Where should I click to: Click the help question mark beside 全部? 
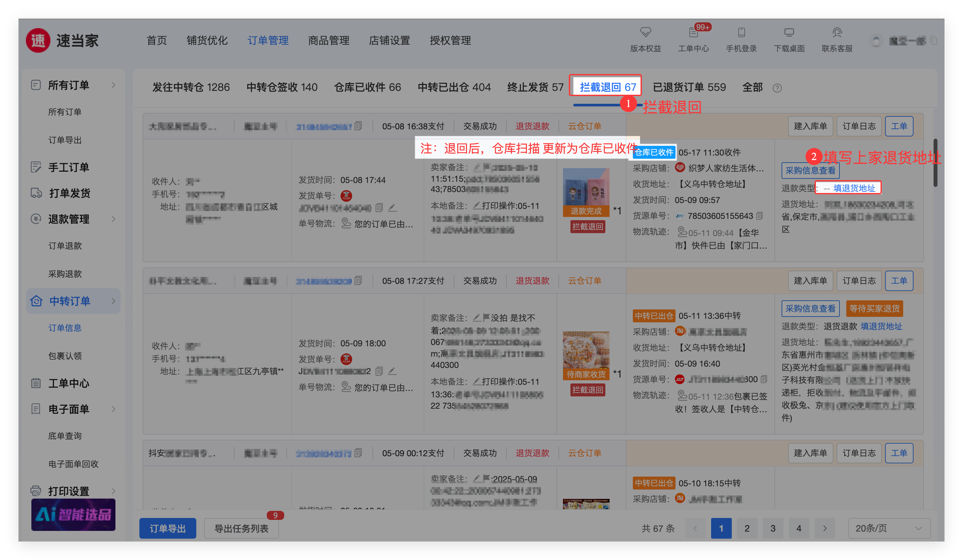pos(777,88)
